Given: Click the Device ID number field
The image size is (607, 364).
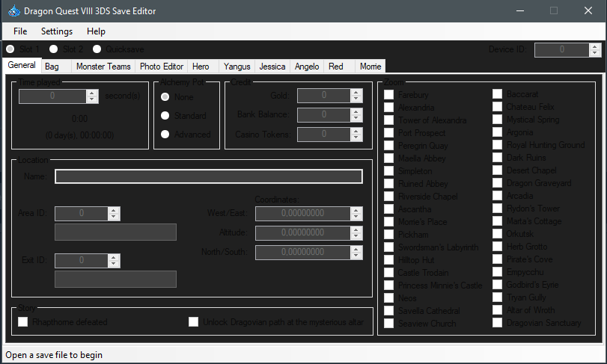Looking at the screenshot, I should click(x=561, y=49).
